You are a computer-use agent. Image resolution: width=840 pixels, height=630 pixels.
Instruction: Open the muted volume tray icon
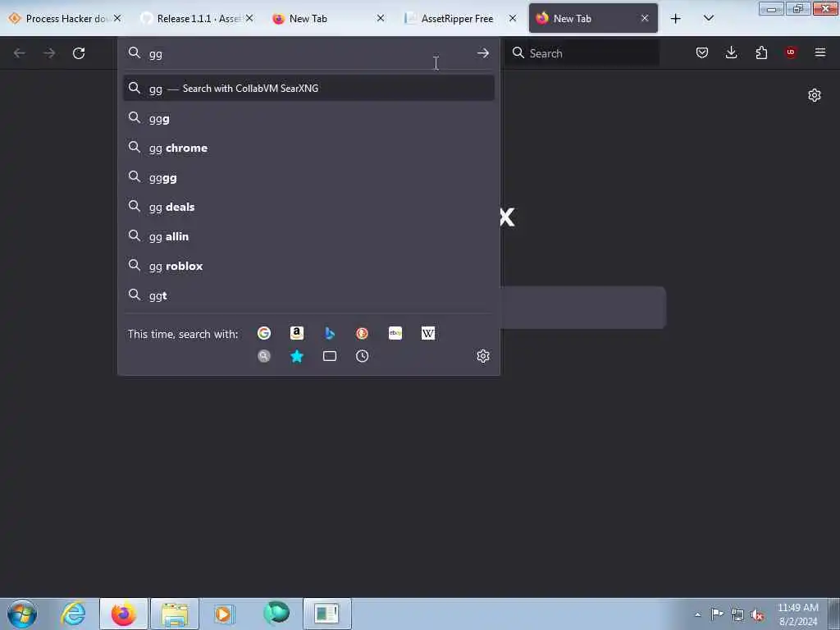pos(757,614)
